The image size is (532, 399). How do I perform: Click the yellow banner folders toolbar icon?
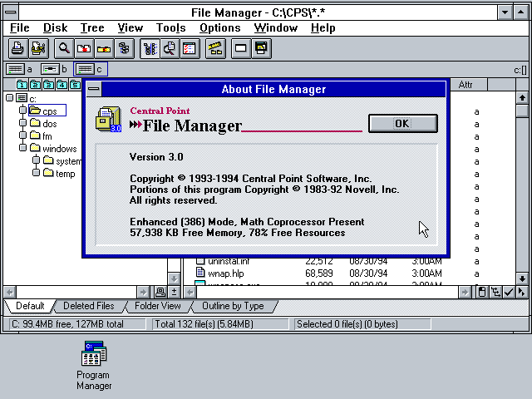pos(215,48)
